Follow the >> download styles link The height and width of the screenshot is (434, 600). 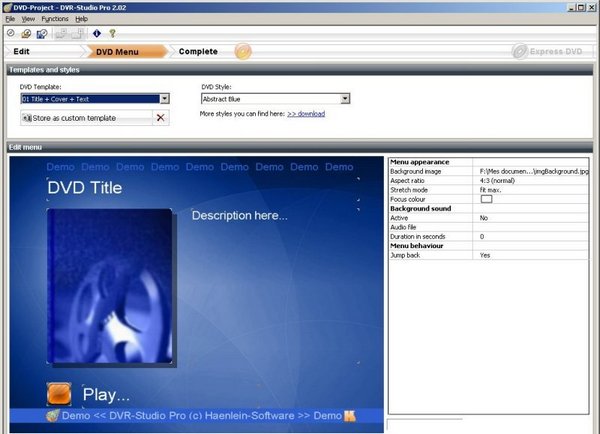[x=306, y=114]
